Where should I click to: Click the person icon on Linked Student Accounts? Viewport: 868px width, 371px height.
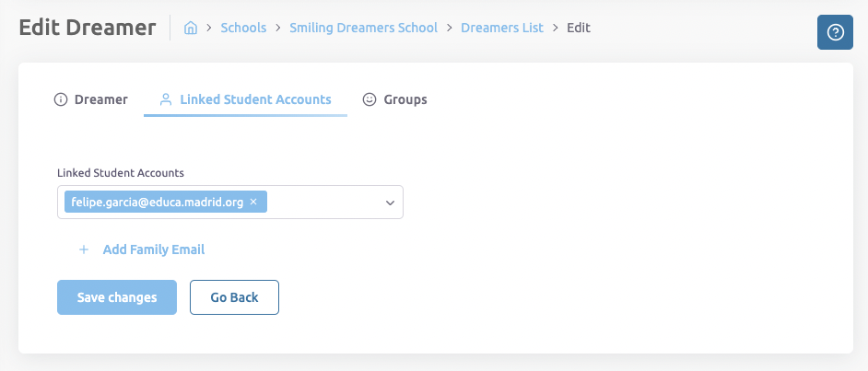166,99
